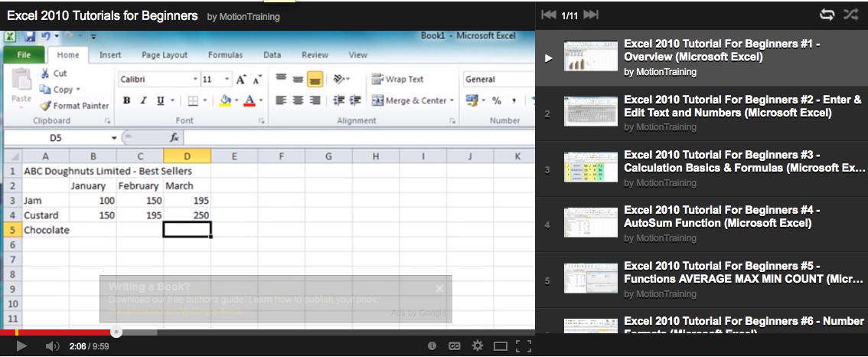Click the fx Insert Function button
The width and height of the screenshot is (868, 357).
174,137
